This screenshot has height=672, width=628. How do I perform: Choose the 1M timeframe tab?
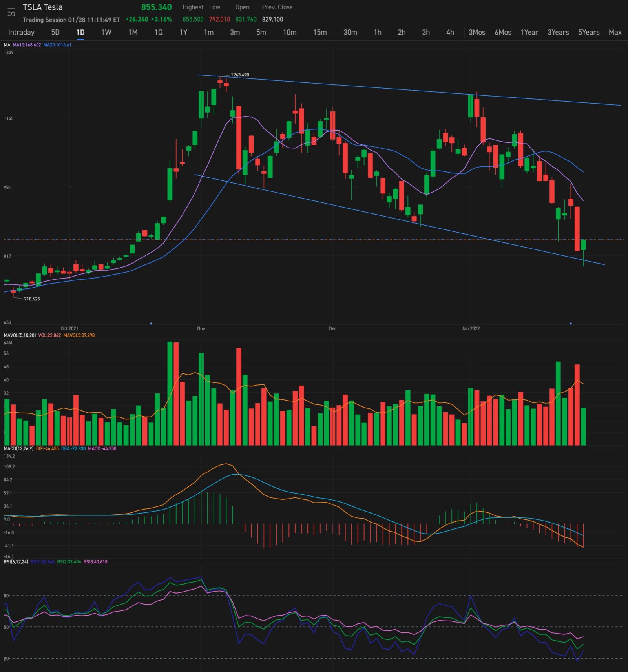[x=133, y=32]
